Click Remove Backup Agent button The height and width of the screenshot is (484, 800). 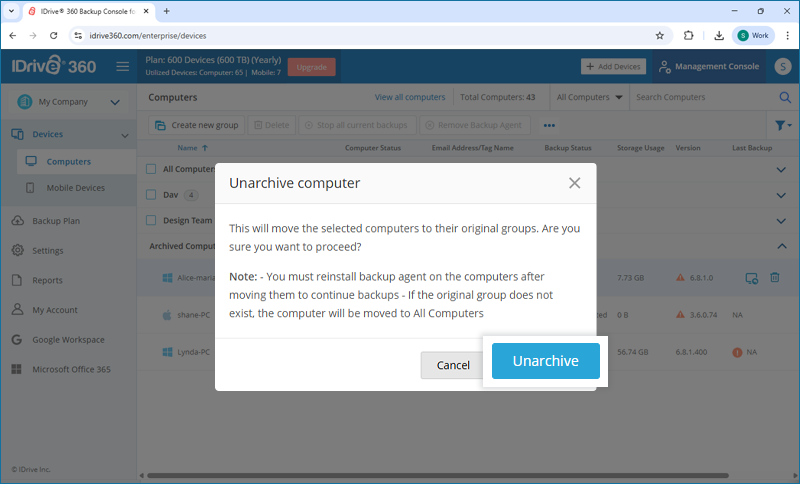click(474, 125)
